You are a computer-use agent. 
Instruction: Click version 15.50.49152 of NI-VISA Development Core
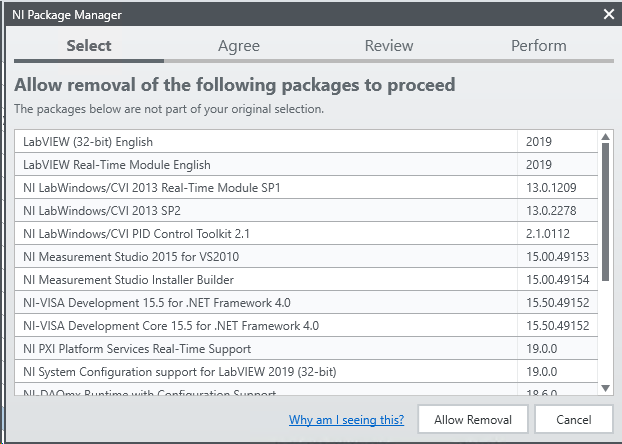(557, 326)
